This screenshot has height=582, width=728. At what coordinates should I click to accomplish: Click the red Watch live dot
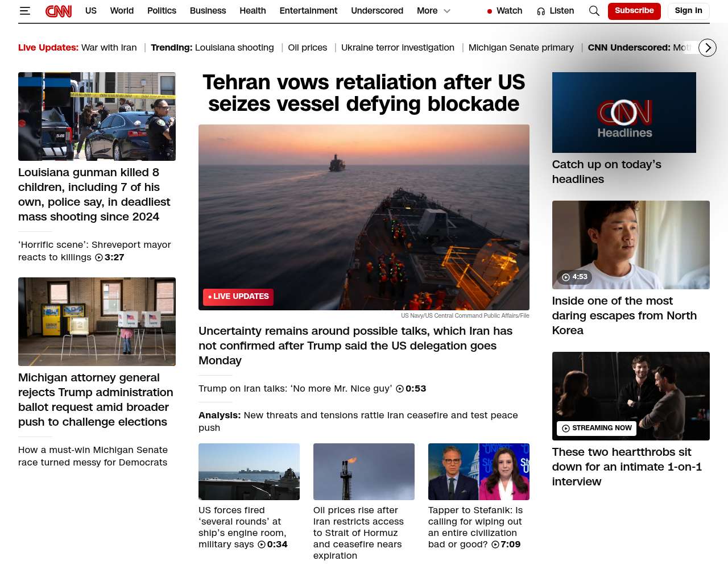tap(489, 11)
